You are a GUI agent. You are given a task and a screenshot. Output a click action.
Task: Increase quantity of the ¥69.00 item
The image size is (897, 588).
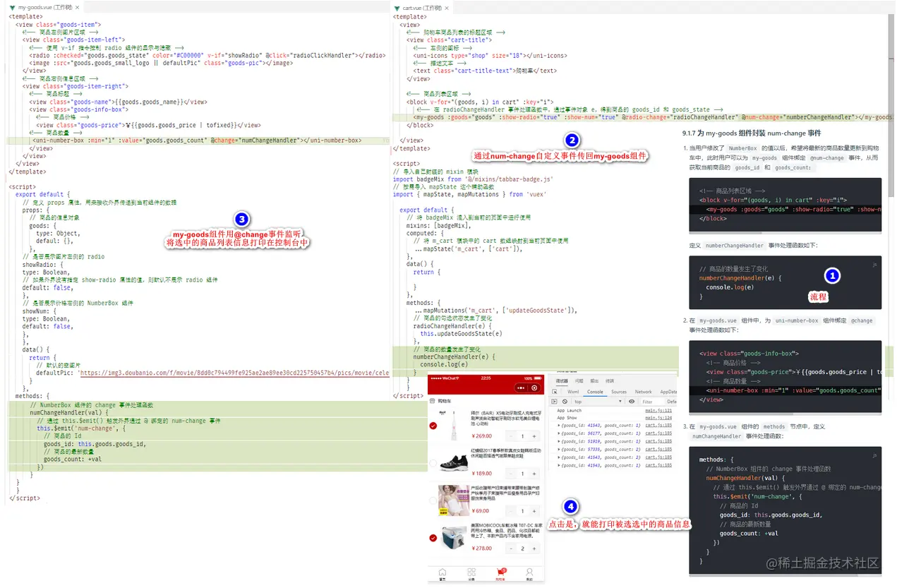(x=534, y=511)
